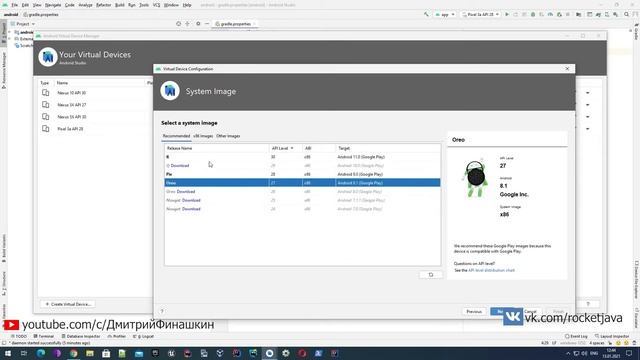This screenshot has height=360, width=640.
Task: Open actions dropdown for Nexus 5X API 30
Action: coord(588,117)
